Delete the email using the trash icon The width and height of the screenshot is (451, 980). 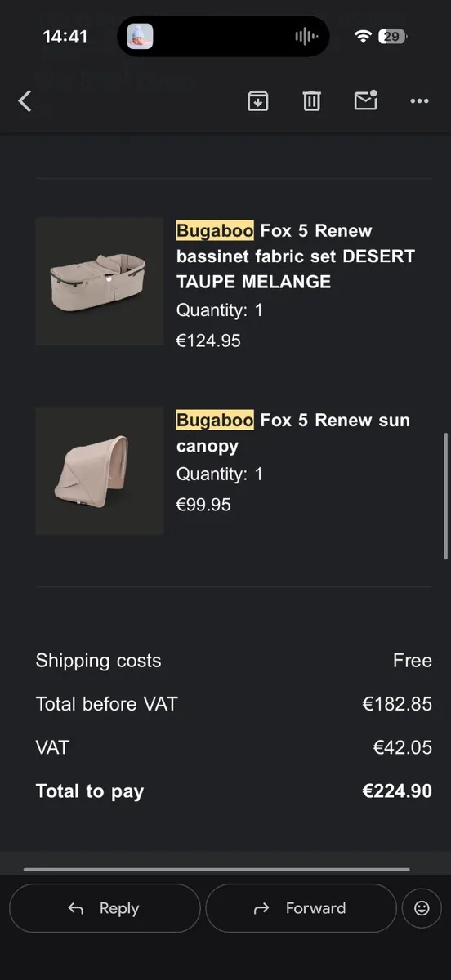[x=311, y=100]
